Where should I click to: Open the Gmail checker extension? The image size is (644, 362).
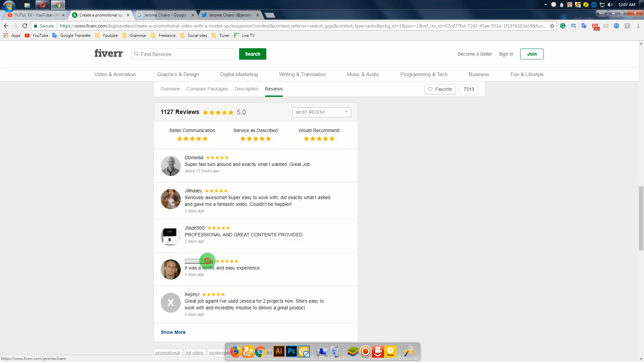[595, 26]
